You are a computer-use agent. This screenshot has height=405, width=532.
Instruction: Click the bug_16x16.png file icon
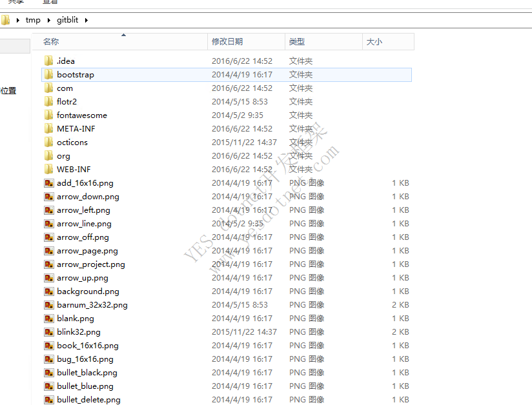(x=49, y=359)
